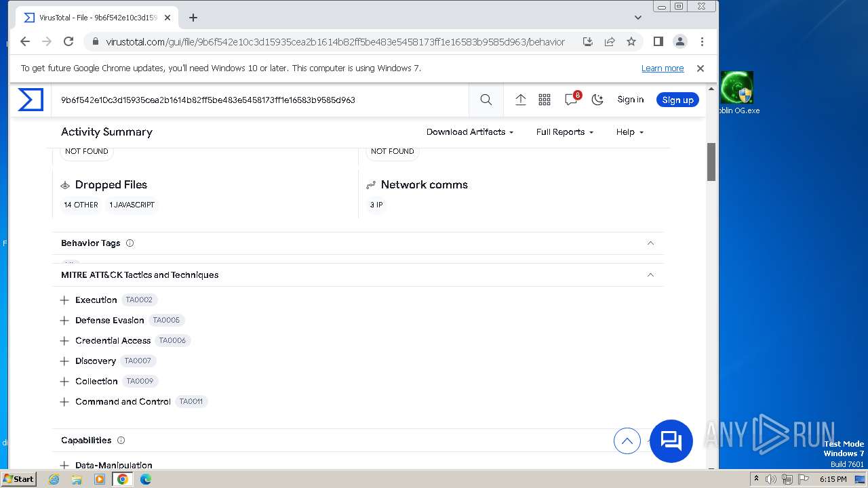The image size is (868, 488).
Task: Click the Learn more link
Action: click(663, 68)
